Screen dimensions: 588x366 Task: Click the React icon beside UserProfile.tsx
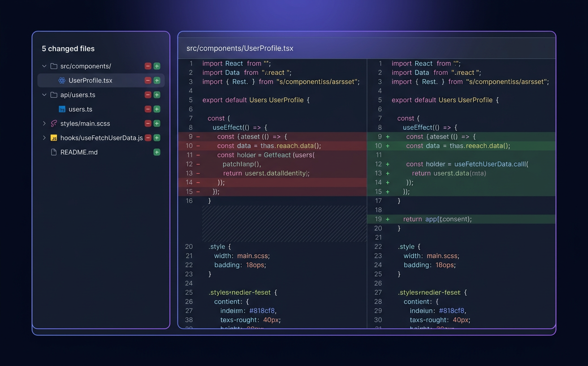coord(62,81)
